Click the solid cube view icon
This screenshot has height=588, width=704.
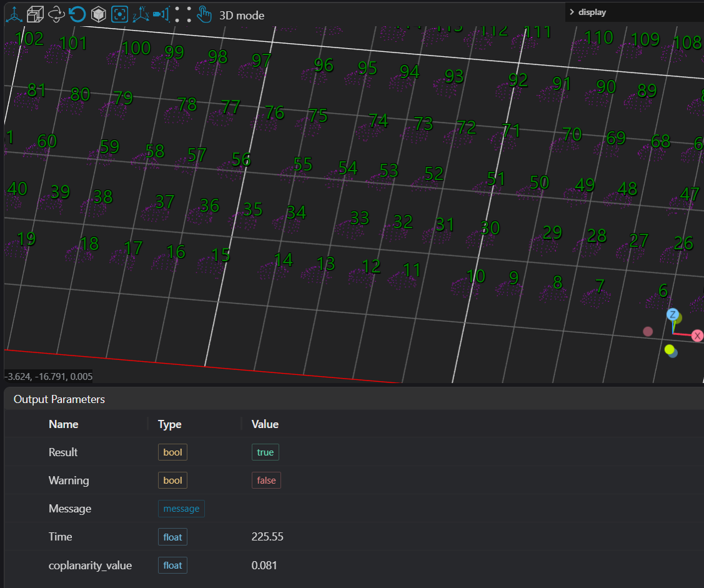98,14
